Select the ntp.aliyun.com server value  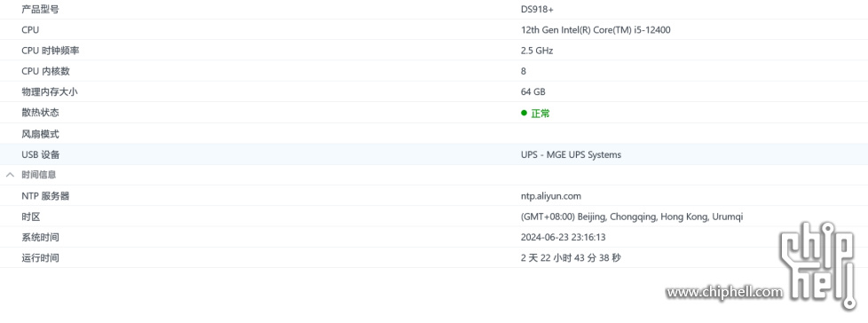551,196
